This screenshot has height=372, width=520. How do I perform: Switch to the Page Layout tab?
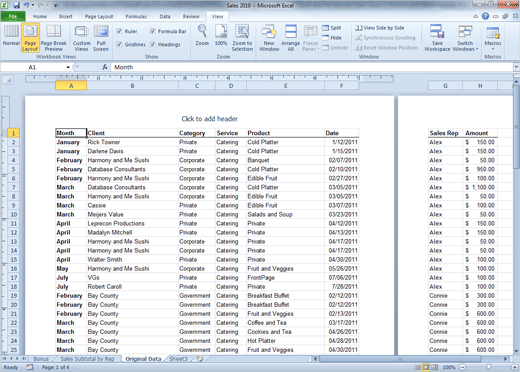[99, 16]
